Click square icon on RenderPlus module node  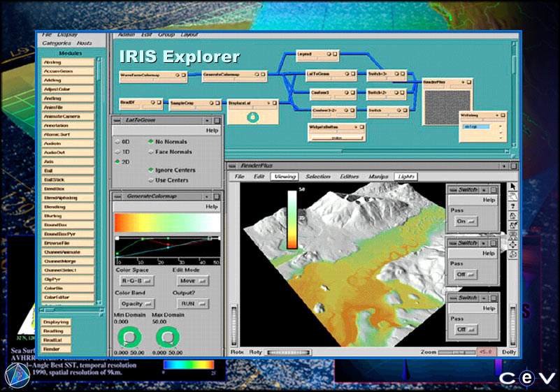469,82
